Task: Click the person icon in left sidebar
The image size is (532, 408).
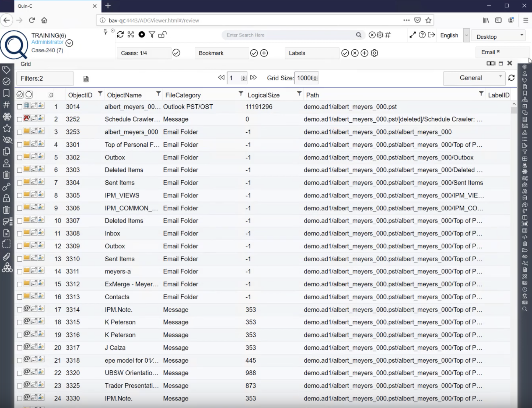Action: click(x=6, y=163)
